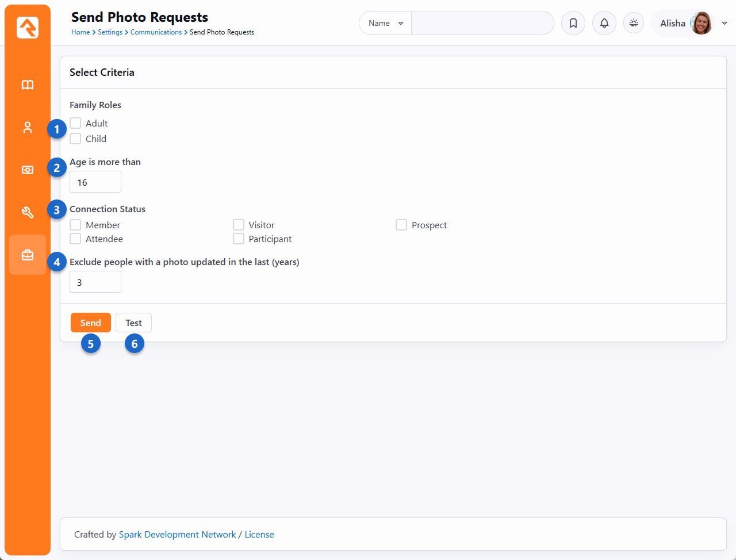The height and width of the screenshot is (560, 736).
Task: Enable the Member connection status checkbox
Action: [75, 225]
